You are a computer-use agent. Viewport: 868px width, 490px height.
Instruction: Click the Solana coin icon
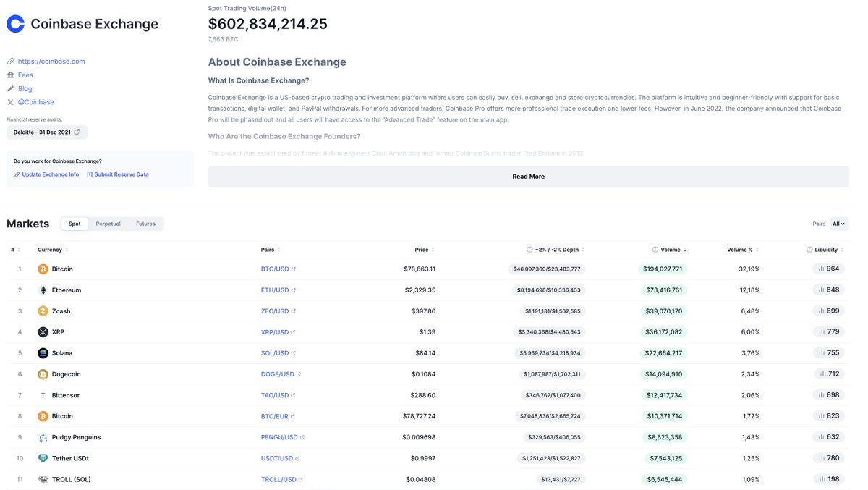point(43,353)
